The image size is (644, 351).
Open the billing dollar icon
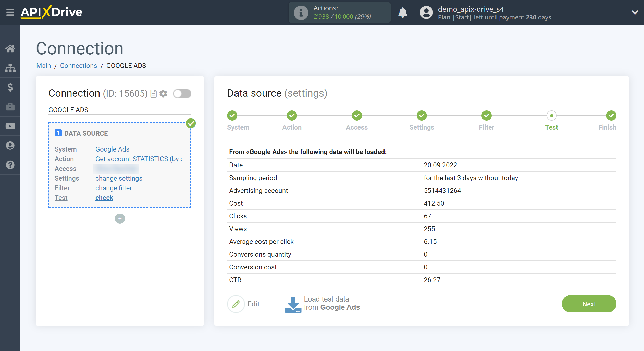point(10,87)
